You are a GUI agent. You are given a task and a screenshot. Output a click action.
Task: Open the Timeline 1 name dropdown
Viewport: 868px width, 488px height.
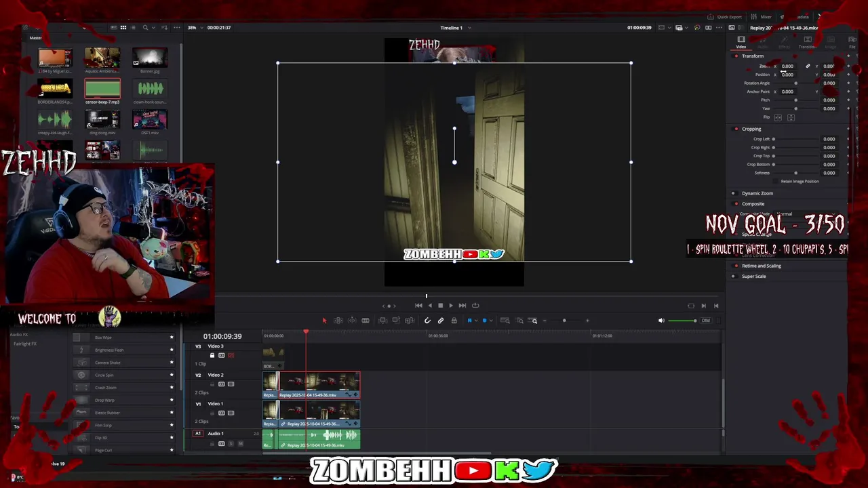point(469,28)
